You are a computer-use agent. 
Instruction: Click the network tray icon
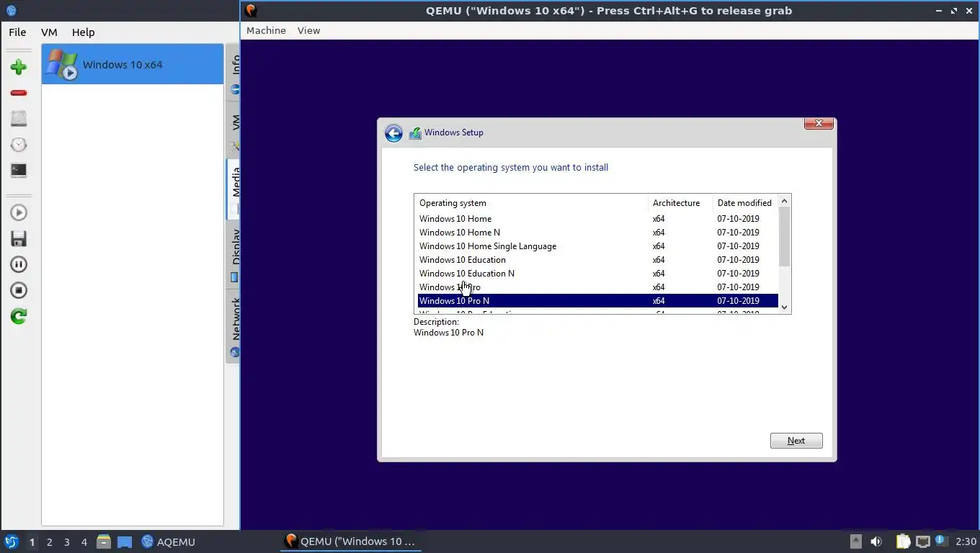pyautogui.click(x=922, y=541)
